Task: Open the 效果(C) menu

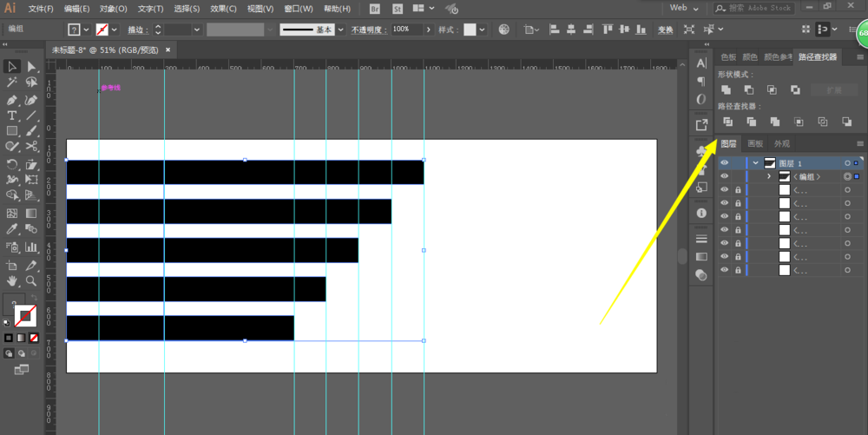Action: click(x=224, y=9)
